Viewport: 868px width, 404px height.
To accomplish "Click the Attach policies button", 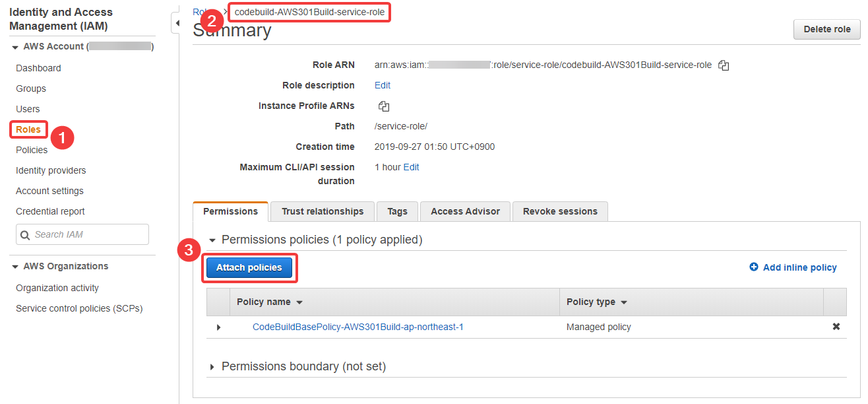I will tap(249, 267).
